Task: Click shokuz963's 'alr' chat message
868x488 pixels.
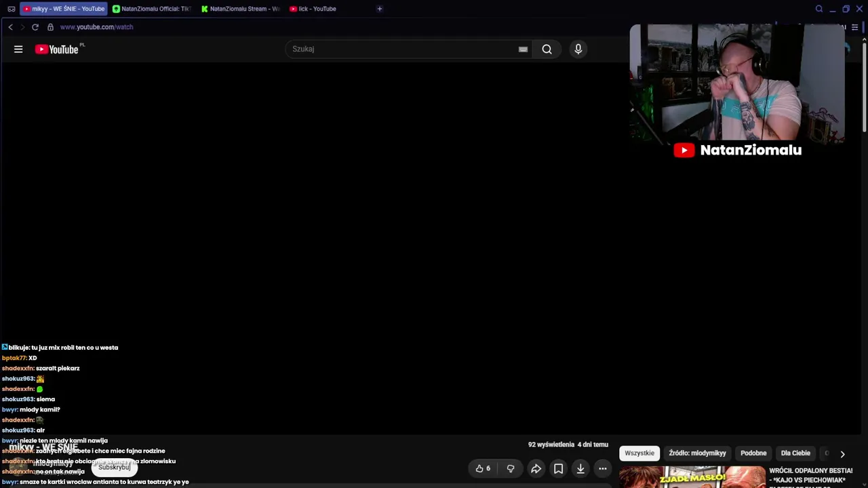Action: pos(41,430)
